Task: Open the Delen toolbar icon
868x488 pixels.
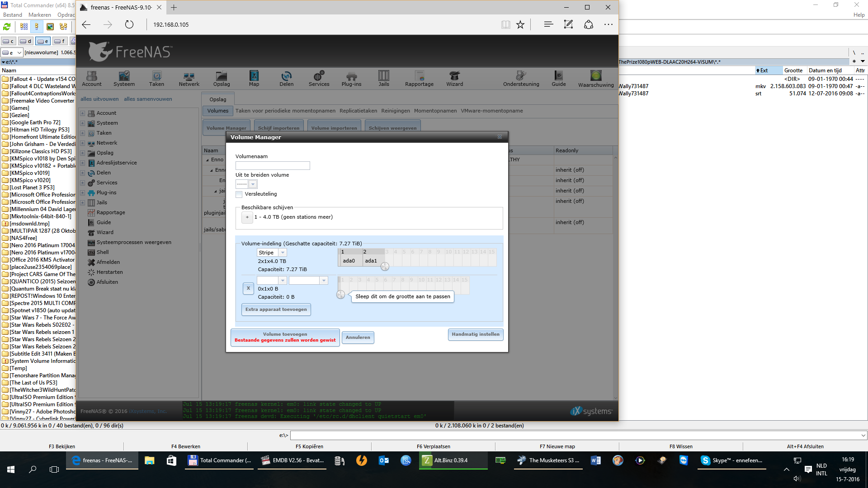Action: point(287,78)
